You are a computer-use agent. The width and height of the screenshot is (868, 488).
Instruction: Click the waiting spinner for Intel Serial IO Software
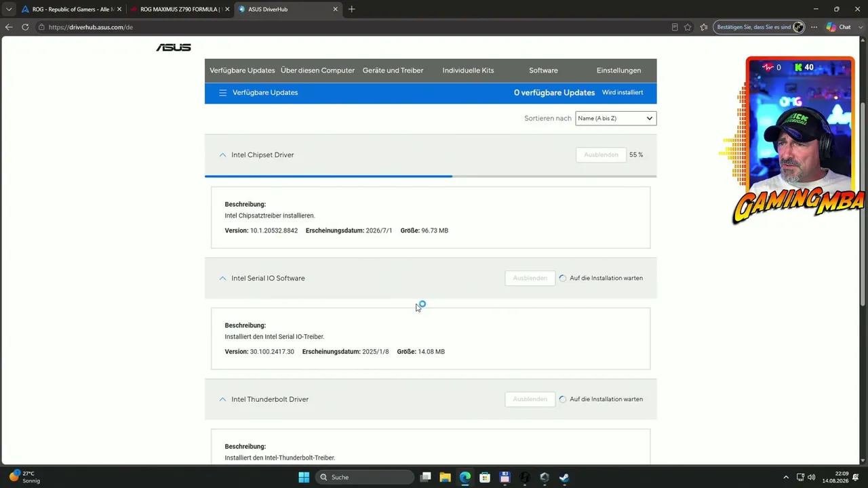click(563, 279)
